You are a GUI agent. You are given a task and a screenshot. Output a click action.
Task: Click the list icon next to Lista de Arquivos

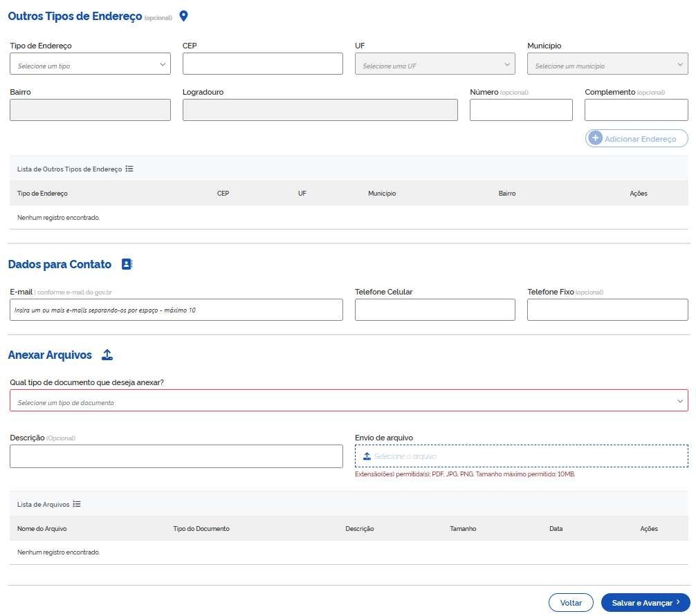tap(77, 504)
